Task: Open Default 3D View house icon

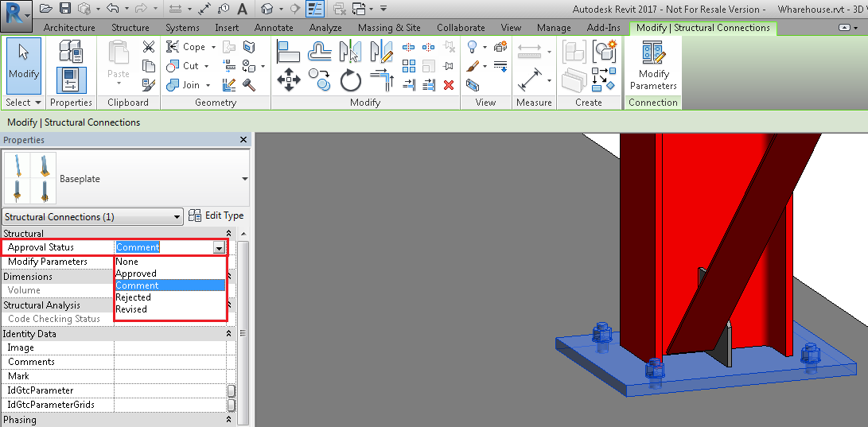Action: click(267, 8)
